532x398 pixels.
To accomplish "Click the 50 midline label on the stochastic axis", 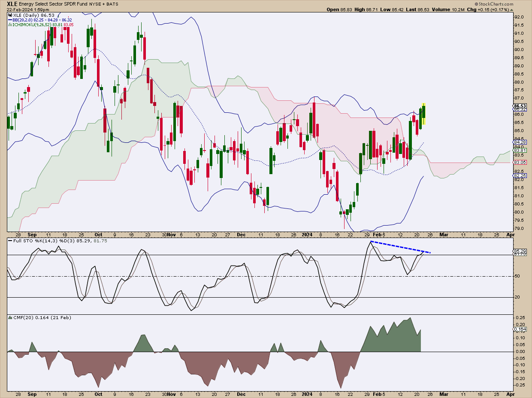I will (x=517, y=276).
